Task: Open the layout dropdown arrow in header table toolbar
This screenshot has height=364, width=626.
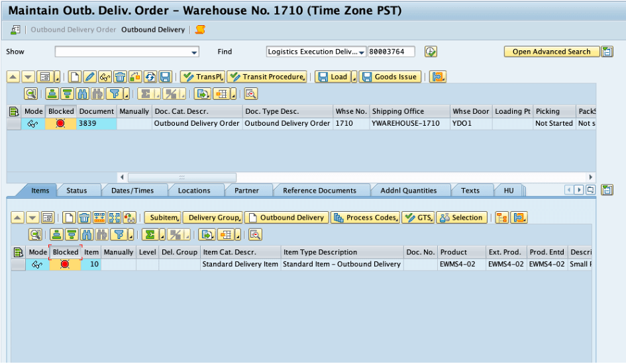Action: pyautogui.click(x=233, y=95)
